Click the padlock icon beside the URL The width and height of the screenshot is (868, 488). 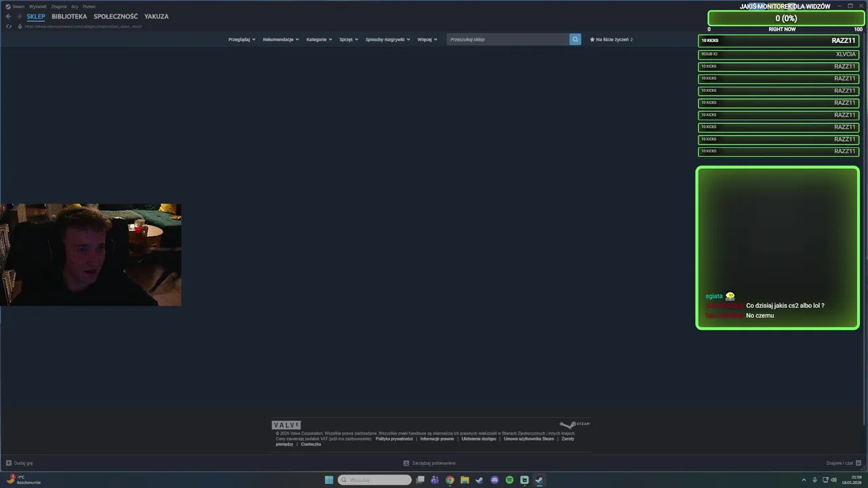pyautogui.click(x=20, y=26)
